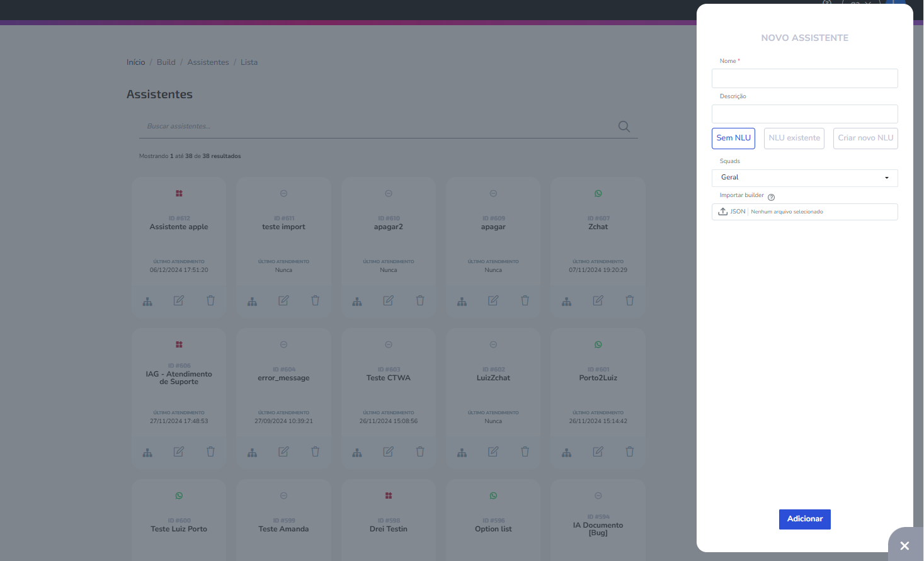Viewport: 924px width, 561px height.
Task: Edit the Zchat assistant
Action: (598, 301)
